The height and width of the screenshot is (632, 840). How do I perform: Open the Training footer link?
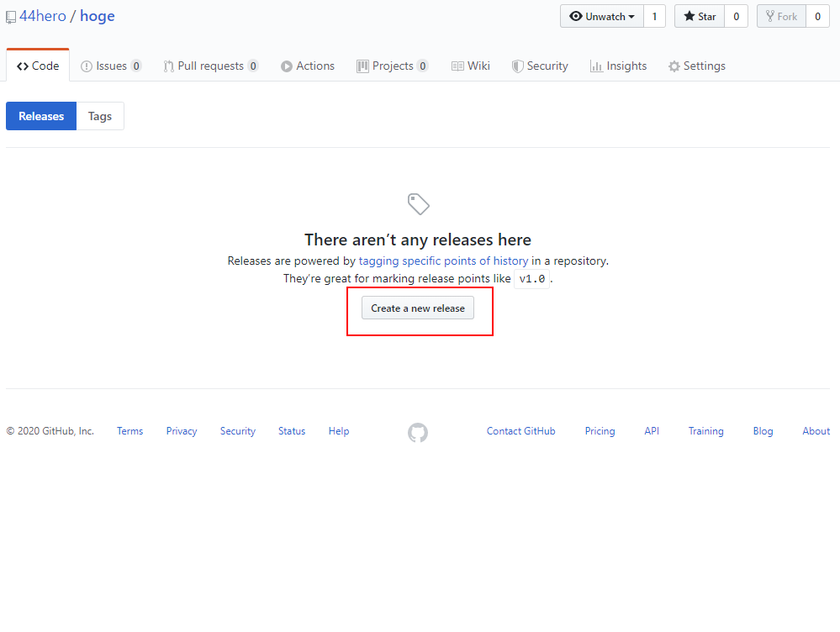(706, 431)
